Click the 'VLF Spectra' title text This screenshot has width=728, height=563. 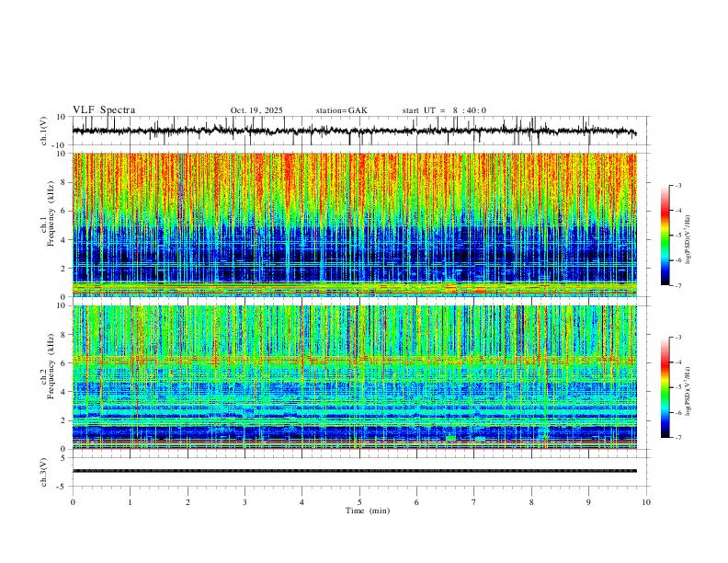point(104,110)
